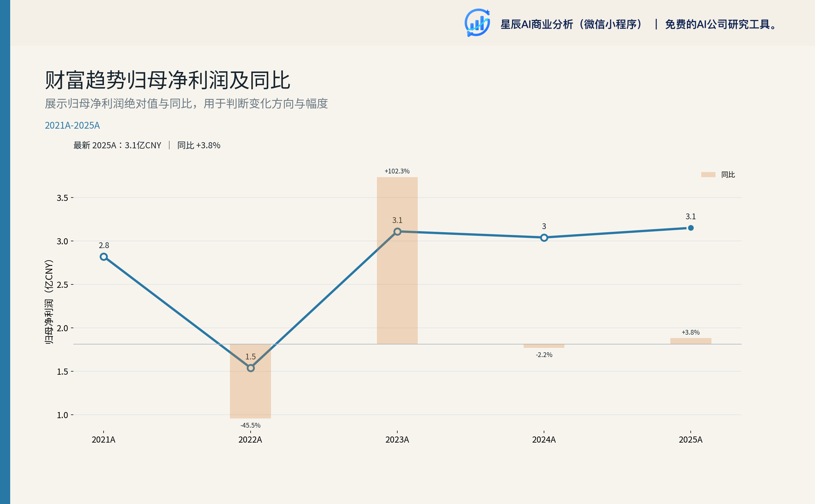Image resolution: width=815 pixels, height=504 pixels.
Task: Click the 同比 +3.8% summary text
Action: pos(199,145)
